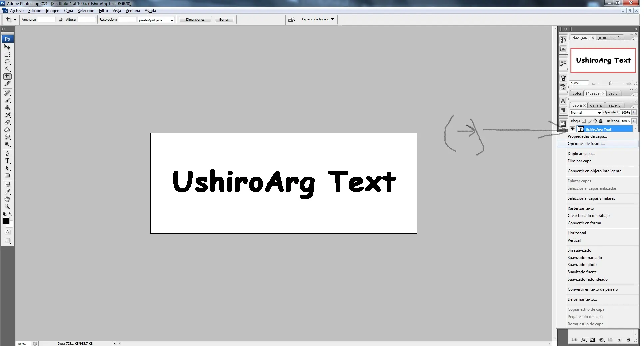Select the Rounded Rectangle shape tool
Viewport: 644px width, 346px height.
click(x=7, y=175)
